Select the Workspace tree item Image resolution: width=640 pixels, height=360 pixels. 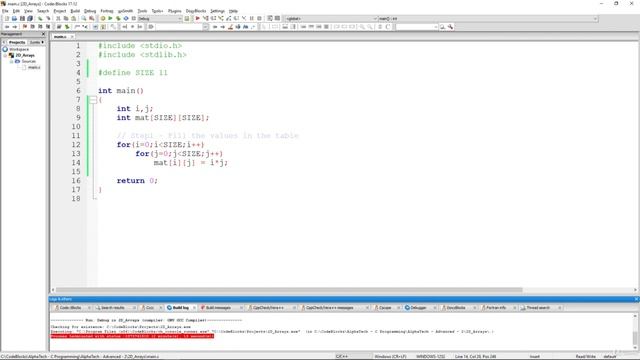[x=19, y=49]
